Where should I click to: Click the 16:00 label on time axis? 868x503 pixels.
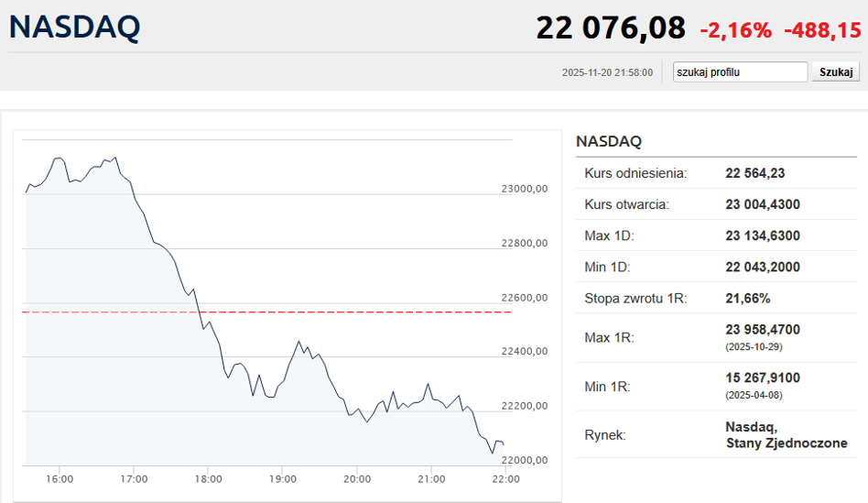[x=60, y=479]
